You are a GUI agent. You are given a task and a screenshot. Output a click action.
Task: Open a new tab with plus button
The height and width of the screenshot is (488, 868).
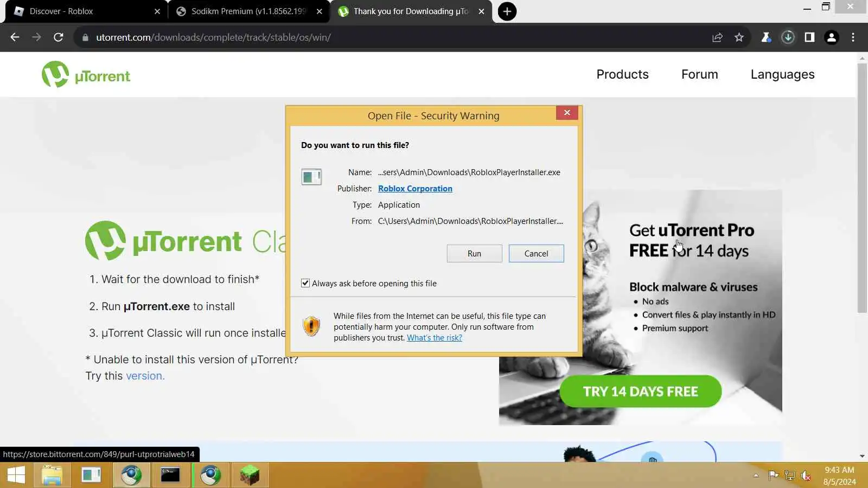click(507, 11)
